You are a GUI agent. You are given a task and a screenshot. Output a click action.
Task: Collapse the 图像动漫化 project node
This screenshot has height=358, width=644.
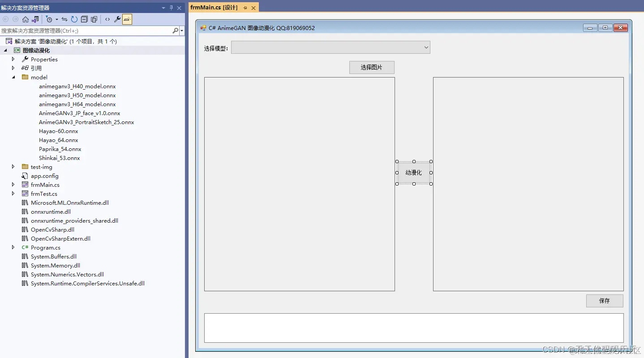point(5,50)
